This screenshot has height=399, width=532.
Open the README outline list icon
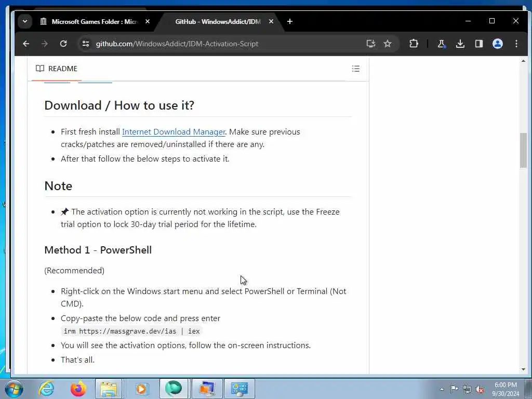(355, 69)
